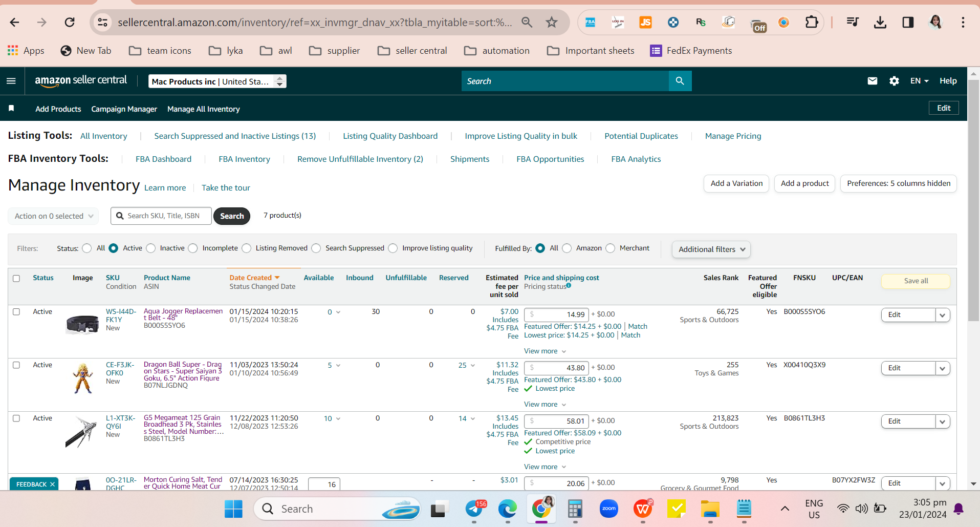Click the Search SKU, Title, ISBN field
Image resolution: width=980 pixels, height=527 pixels.
(161, 216)
